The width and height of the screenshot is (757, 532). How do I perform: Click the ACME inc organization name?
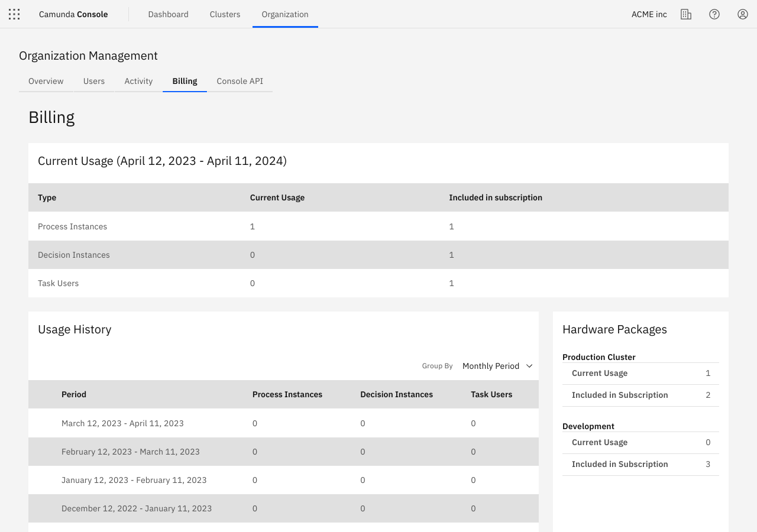click(649, 14)
